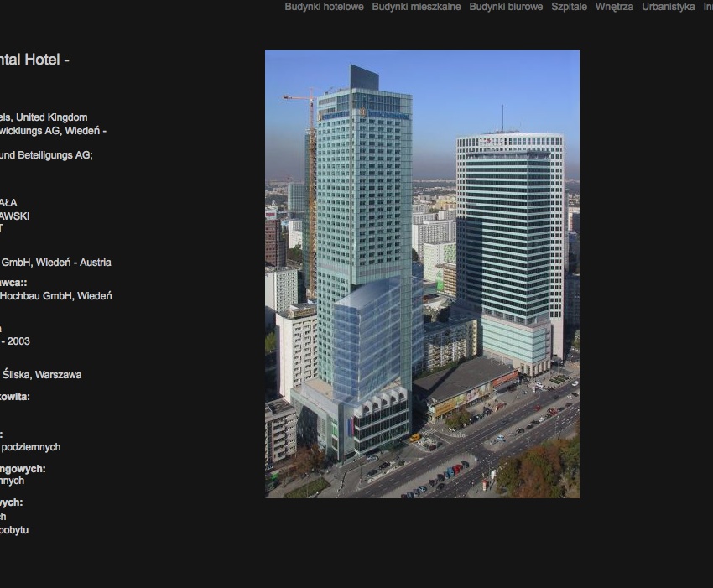Click the '- 2003' year text

[15, 341]
